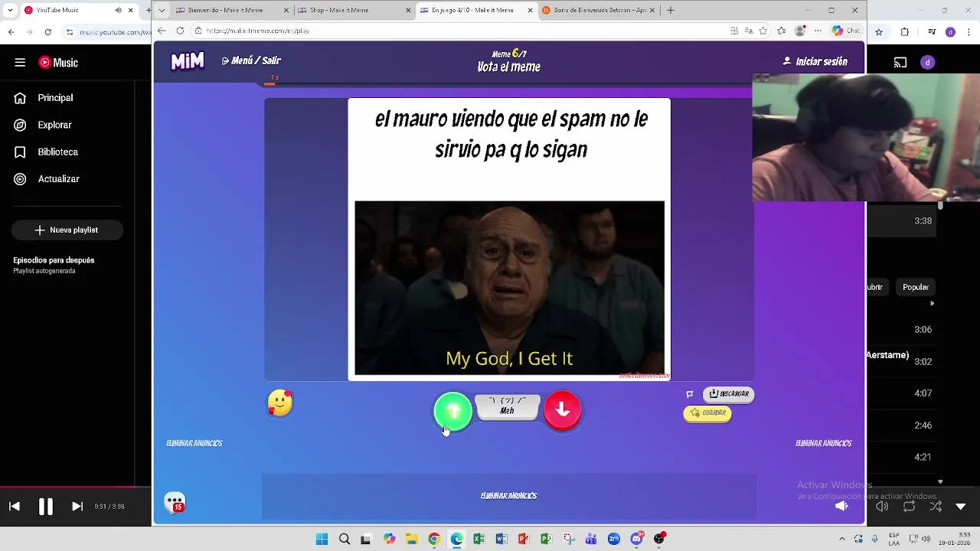Open Chrome three-dot menu
The width and height of the screenshot is (980, 551).
coord(968,32)
